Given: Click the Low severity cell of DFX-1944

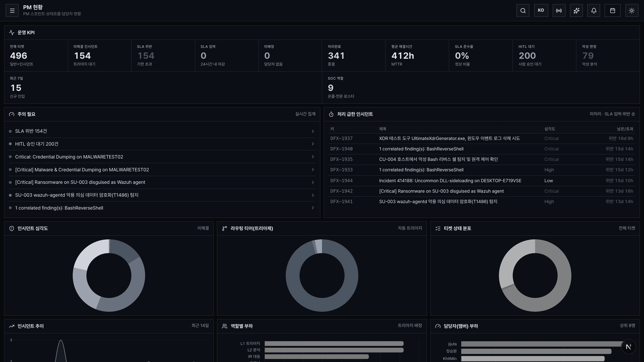Looking at the screenshot, I should click(x=548, y=181).
